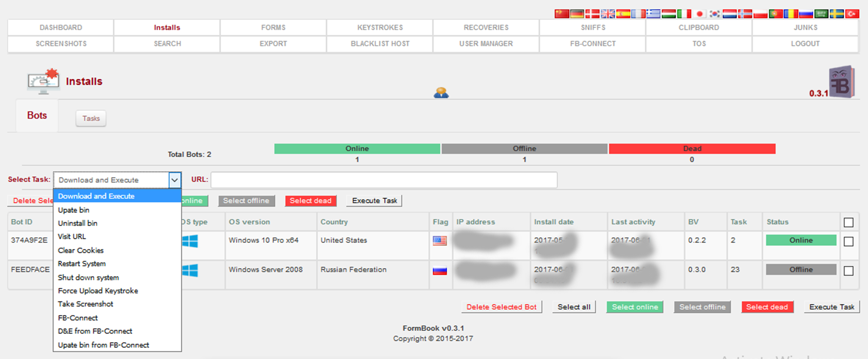This screenshot has height=359, width=868.
Task: Select the Sweden flag language
Action: tap(837, 14)
